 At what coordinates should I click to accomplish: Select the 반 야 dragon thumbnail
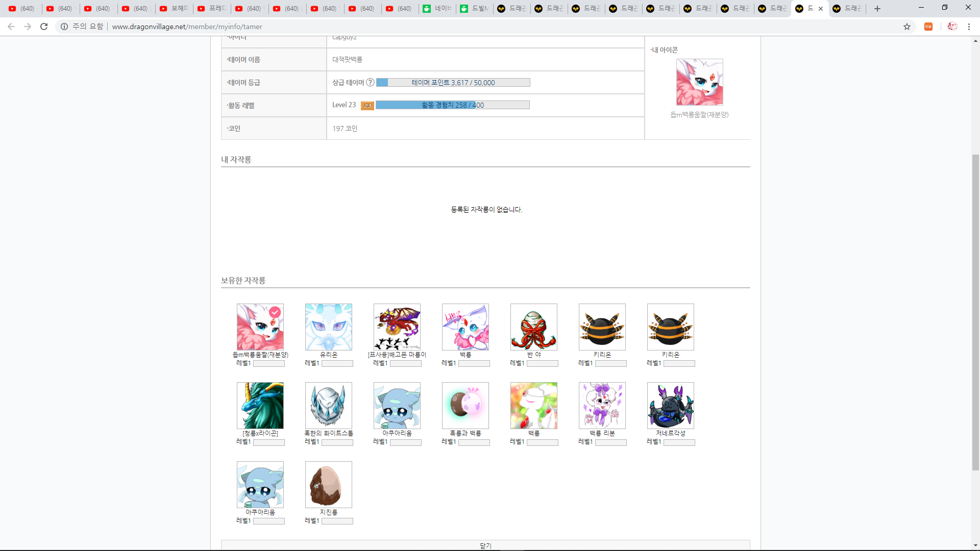534,327
